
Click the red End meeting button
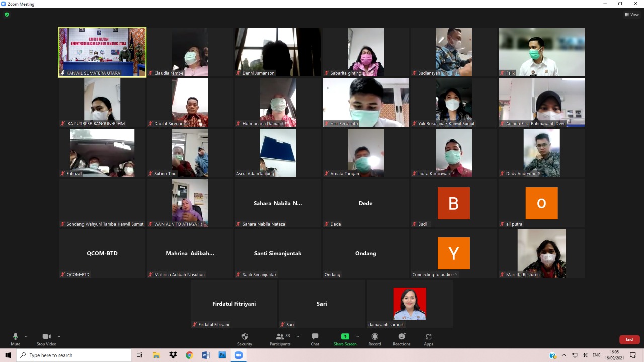(x=629, y=339)
